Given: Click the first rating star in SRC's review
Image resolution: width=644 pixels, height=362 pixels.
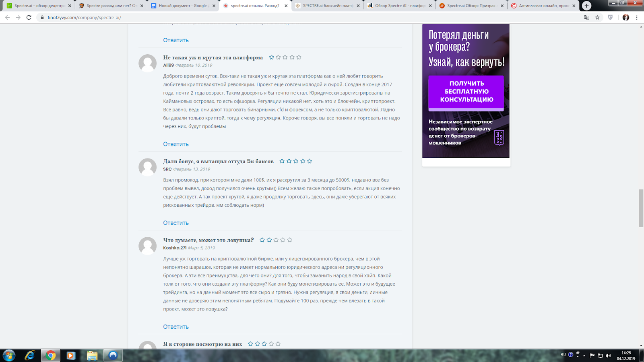Looking at the screenshot, I should pyautogui.click(x=282, y=161).
